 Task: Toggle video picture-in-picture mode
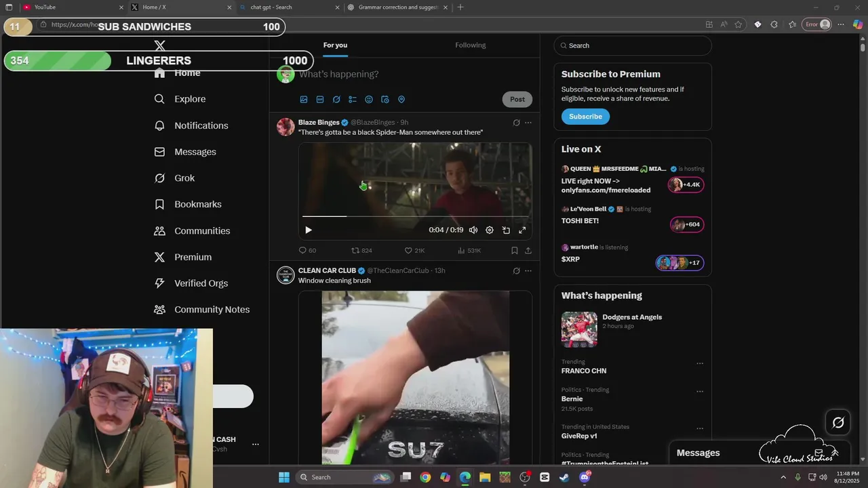click(506, 230)
